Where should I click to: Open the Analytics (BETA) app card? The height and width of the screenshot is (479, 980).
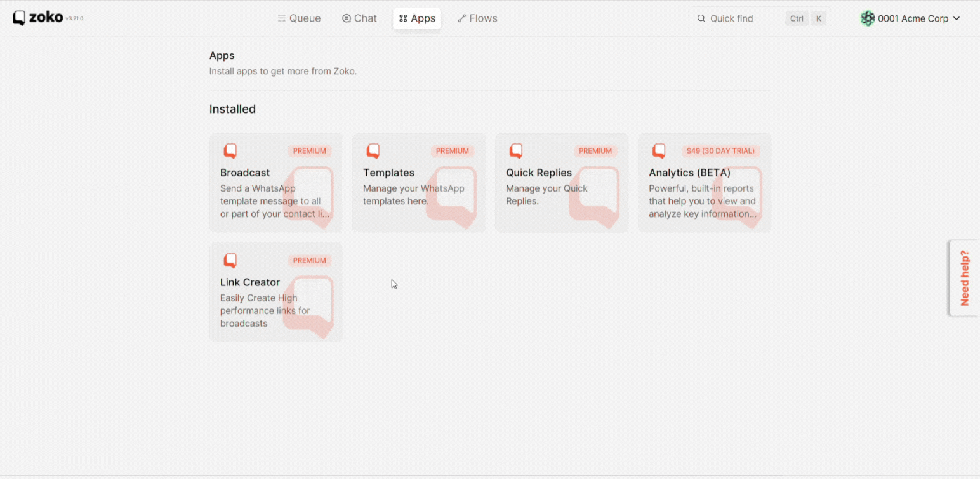click(x=705, y=183)
